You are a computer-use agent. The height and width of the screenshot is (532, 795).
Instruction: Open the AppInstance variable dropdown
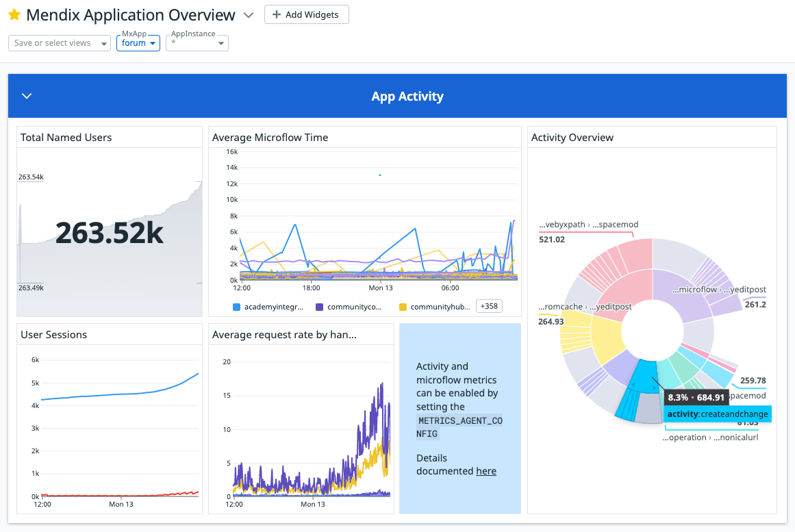197,43
